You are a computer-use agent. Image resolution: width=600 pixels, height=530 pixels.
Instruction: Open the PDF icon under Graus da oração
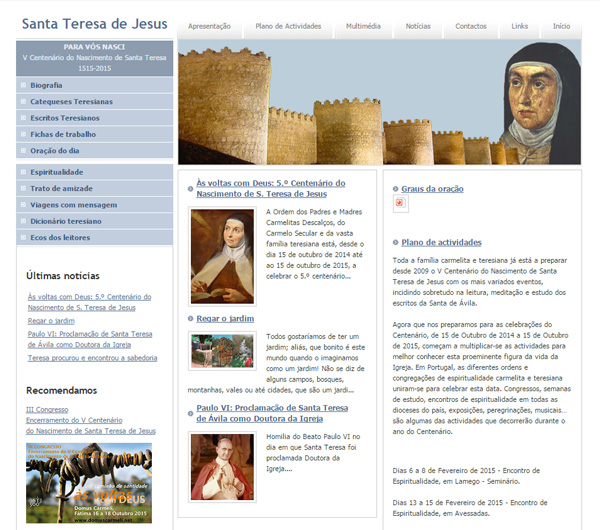tap(400, 203)
